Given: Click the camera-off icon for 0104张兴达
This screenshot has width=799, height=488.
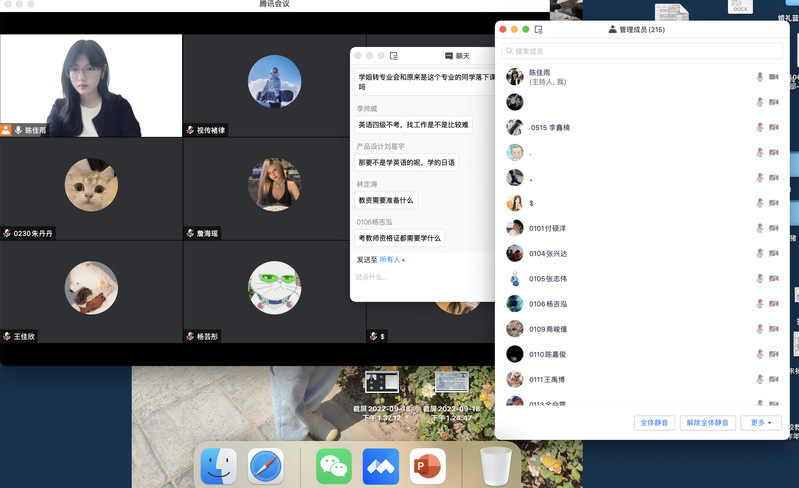Looking at the screenshot, I should [x=774, y=254].
